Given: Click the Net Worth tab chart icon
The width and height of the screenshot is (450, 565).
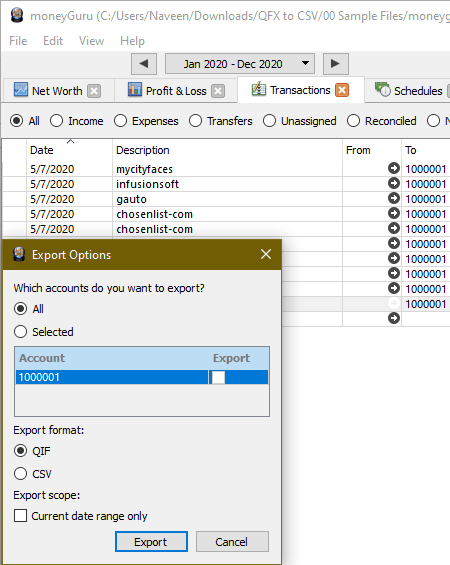Looking at the screenshot, I should pyautogui.click(x=21, y=90).
